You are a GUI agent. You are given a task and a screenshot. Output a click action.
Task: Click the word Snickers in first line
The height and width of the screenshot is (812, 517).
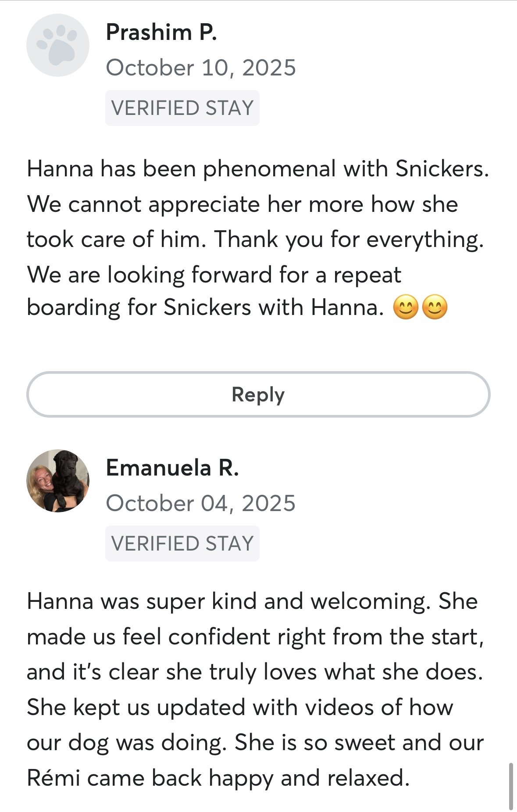(x=442, y=169)
